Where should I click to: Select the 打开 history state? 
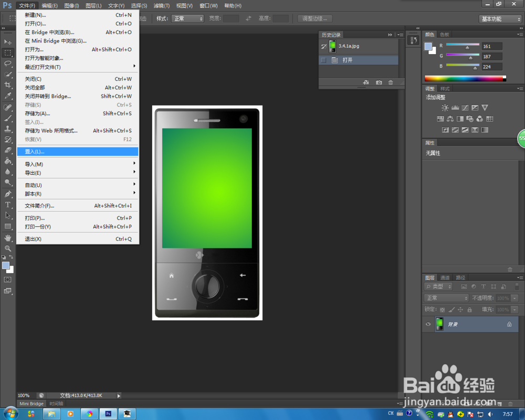tap(359, 60)
